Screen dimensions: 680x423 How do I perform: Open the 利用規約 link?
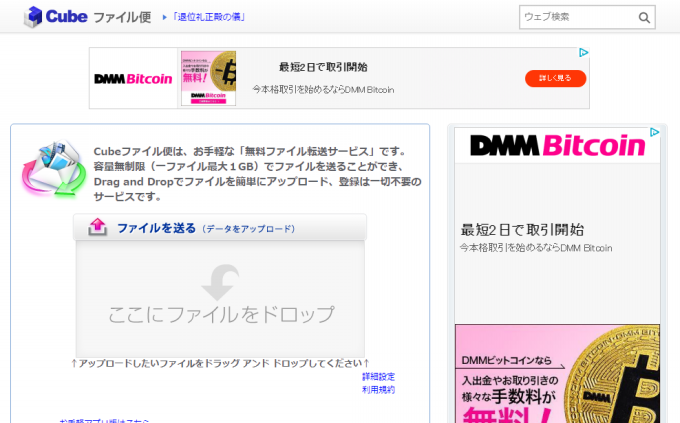point(379,390)
